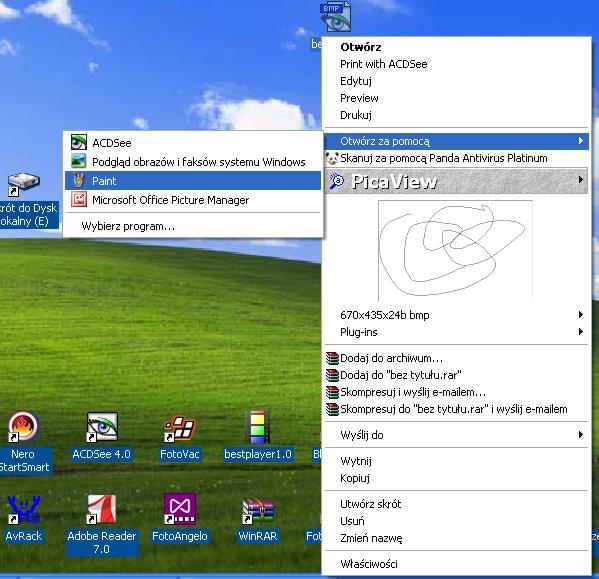
Task: Select Skompresuj i wyślij e-mailem...
Action: click(x=456, y=392)
